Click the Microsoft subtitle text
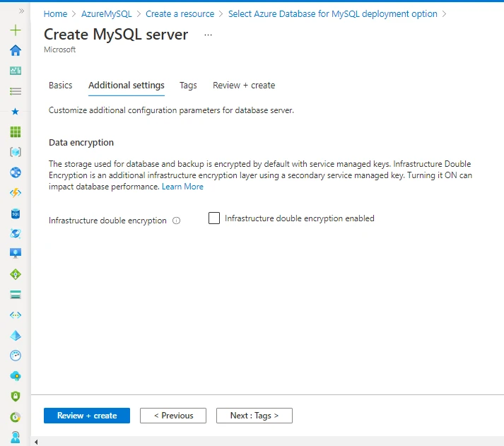Viewport: 504px width, 446px height. [x=60, y=49]
